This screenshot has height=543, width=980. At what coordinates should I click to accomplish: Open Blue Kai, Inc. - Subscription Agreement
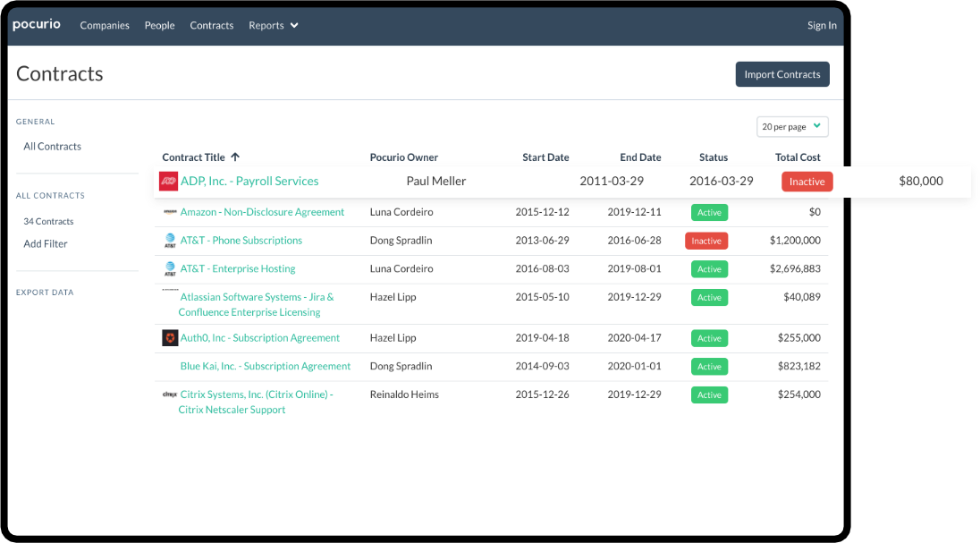pyautogui.click(x=266, y=366)
